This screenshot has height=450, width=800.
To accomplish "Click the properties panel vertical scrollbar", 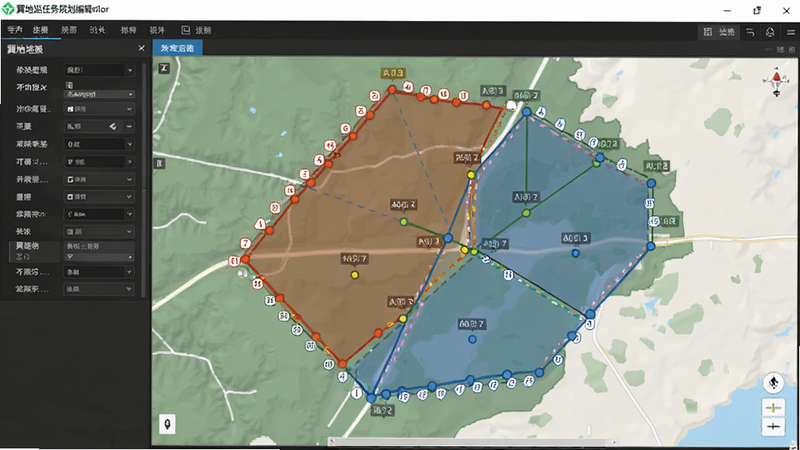I will point(143,179).
